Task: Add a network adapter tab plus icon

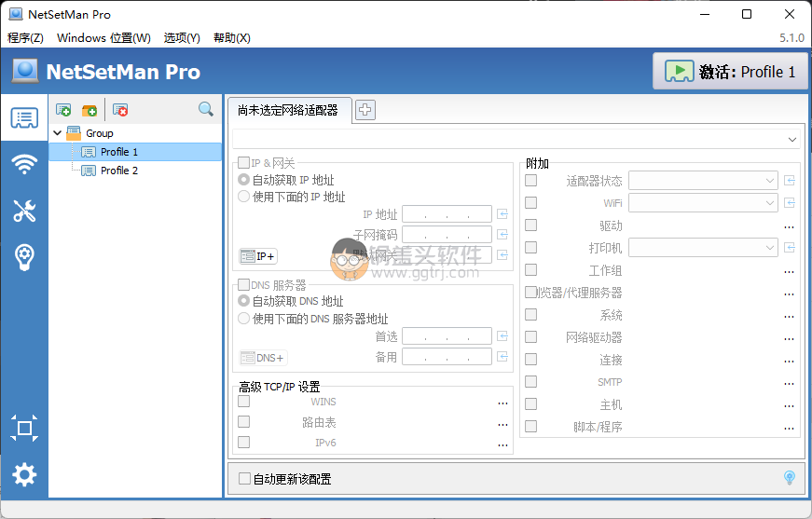Action: pyautogui.click(x=365, y=110)
